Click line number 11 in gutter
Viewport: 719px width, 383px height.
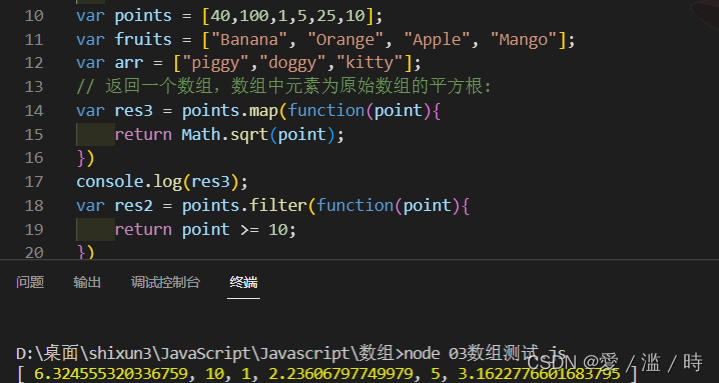pos(34,40)
